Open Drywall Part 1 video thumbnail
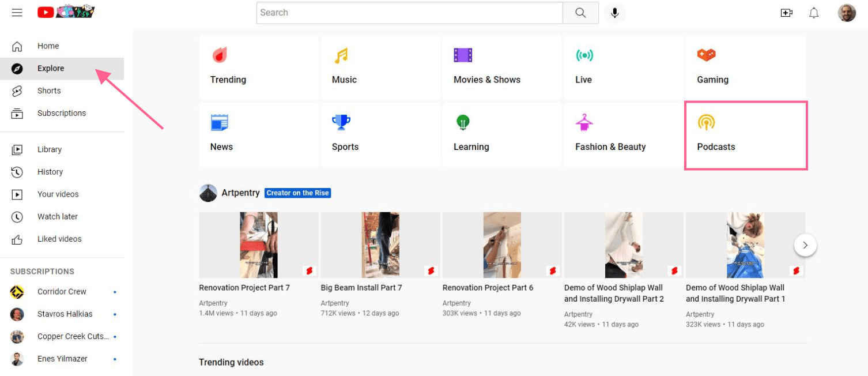 (745, 245)
